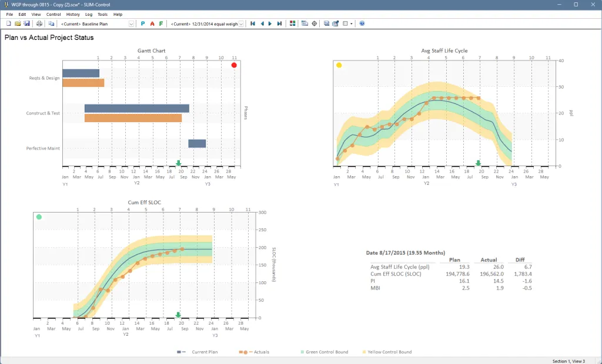
Task: Click the colored grid layout icon
Action: [293, 23]
